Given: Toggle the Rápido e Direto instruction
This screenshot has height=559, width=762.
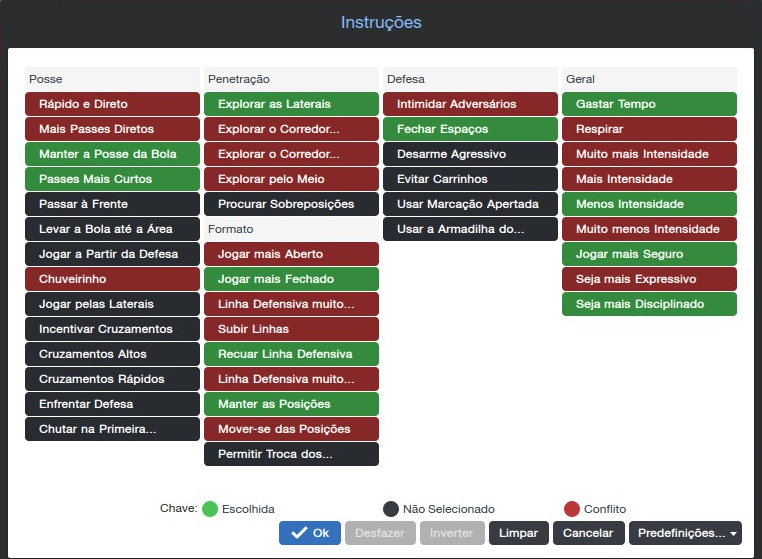Looking at the screenshot, I should pos(112,104).
